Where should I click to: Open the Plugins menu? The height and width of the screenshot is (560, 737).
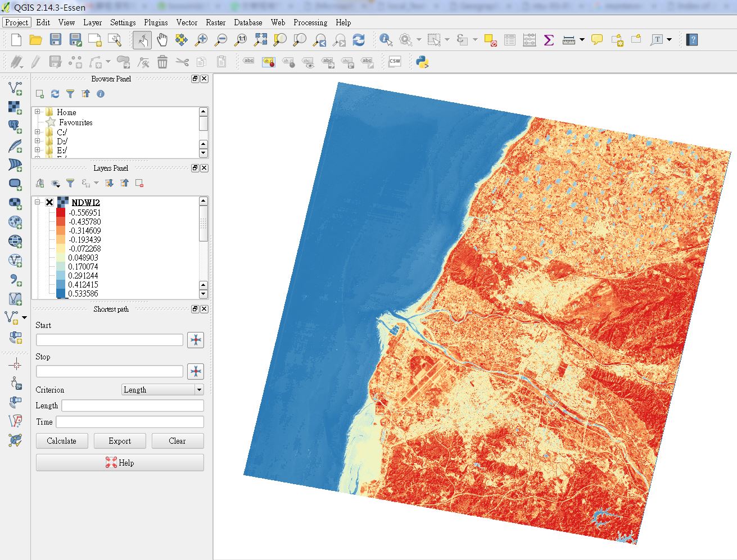click(156, 22)
